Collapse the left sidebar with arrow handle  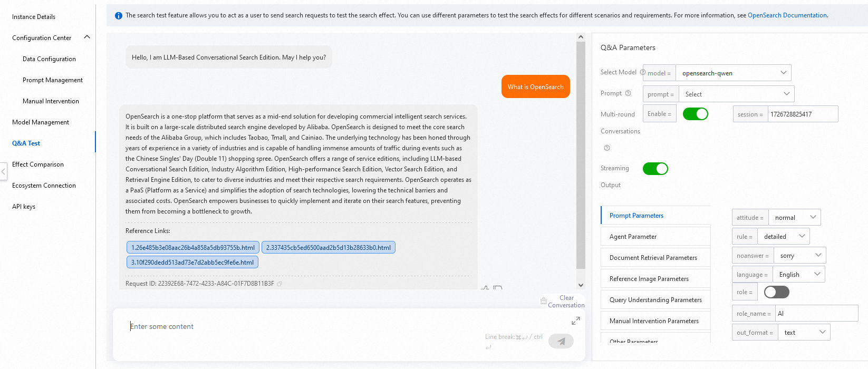pyautogui.click(x=3, y=172)
